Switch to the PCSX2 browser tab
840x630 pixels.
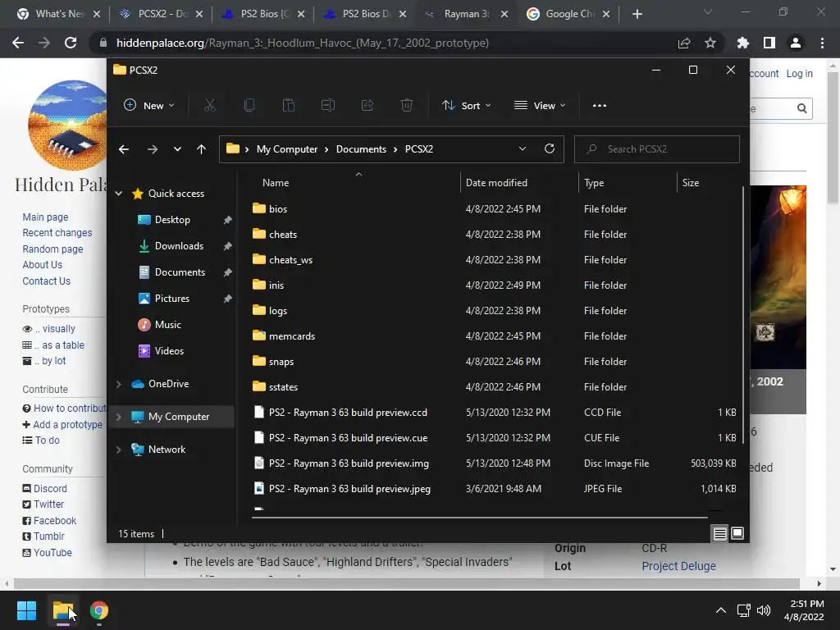click(161, 14)
